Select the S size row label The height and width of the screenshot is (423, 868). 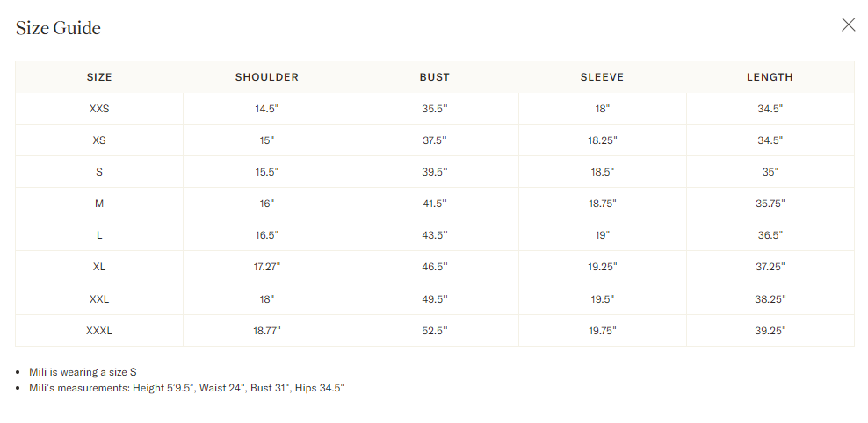tap(99, 172)
